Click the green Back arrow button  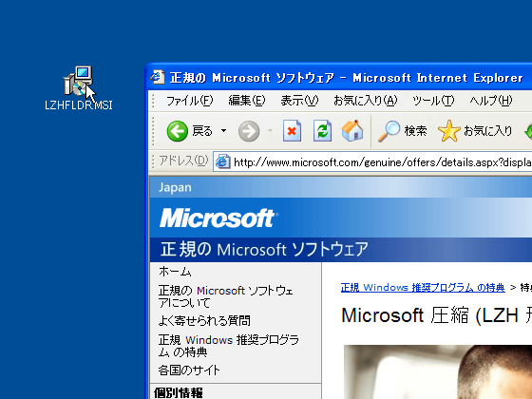click(x=177, y=131)
